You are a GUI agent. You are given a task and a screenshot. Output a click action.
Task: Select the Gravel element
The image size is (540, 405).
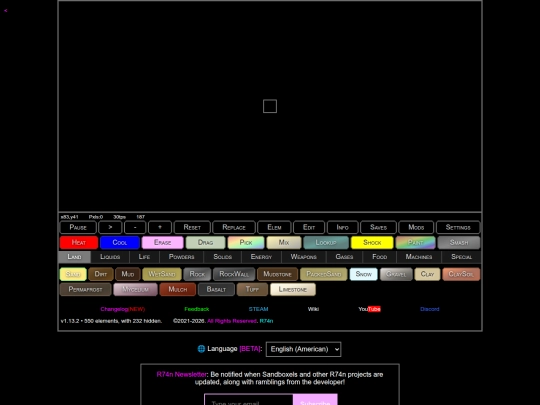tap(396, 274)
